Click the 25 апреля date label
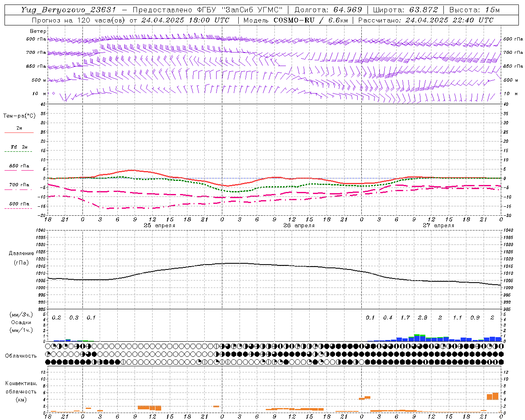Screen dimensions: 525x420 159,226
